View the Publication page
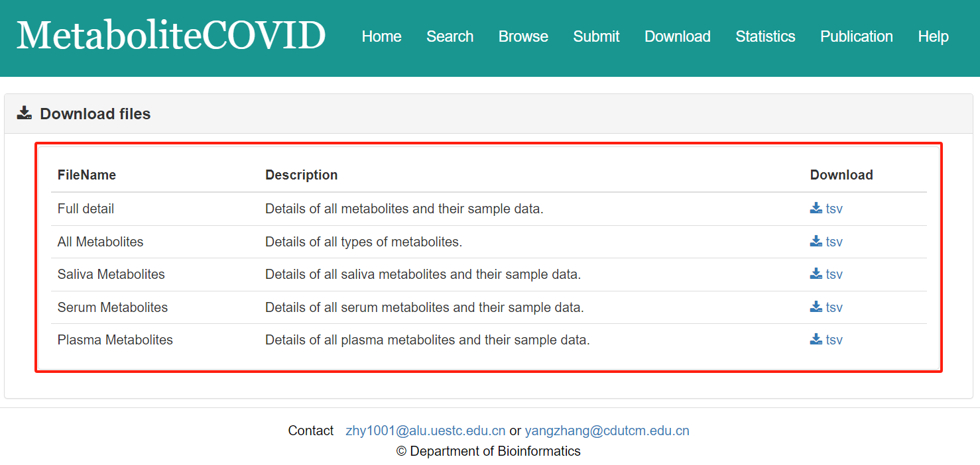 coord(856,36)
